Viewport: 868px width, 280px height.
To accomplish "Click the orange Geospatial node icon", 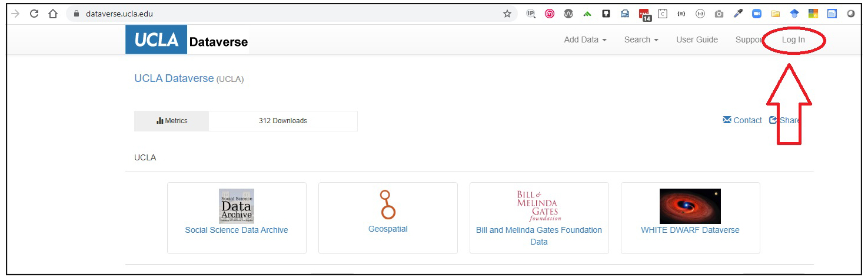I will click(387, 205).
